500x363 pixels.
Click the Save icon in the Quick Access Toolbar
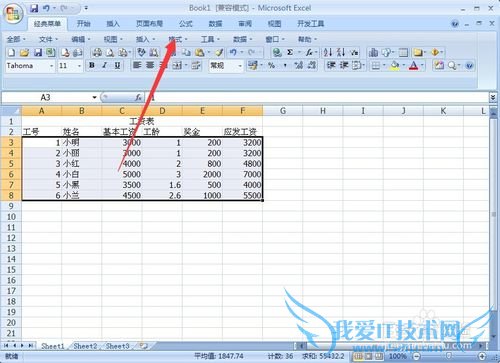coord(34,8)
